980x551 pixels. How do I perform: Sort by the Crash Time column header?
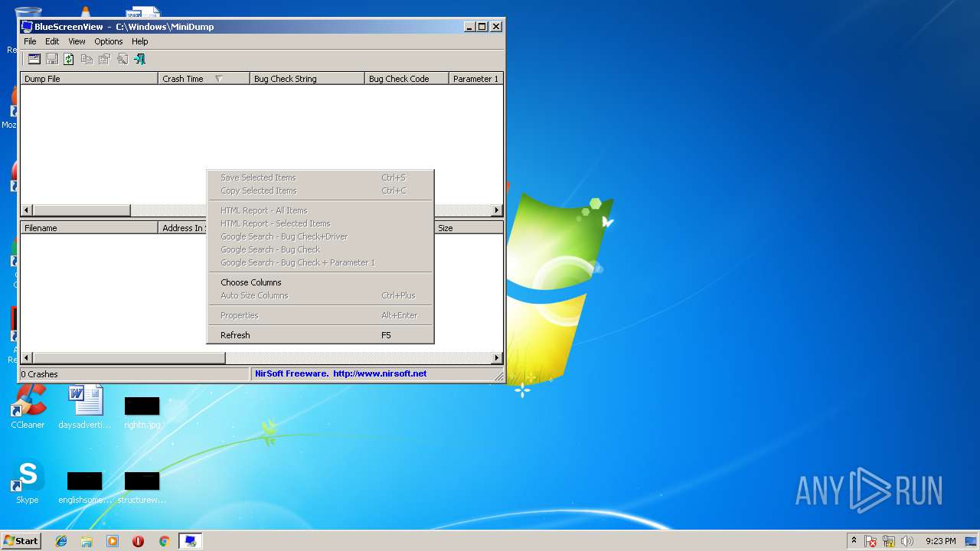(204, 79)
